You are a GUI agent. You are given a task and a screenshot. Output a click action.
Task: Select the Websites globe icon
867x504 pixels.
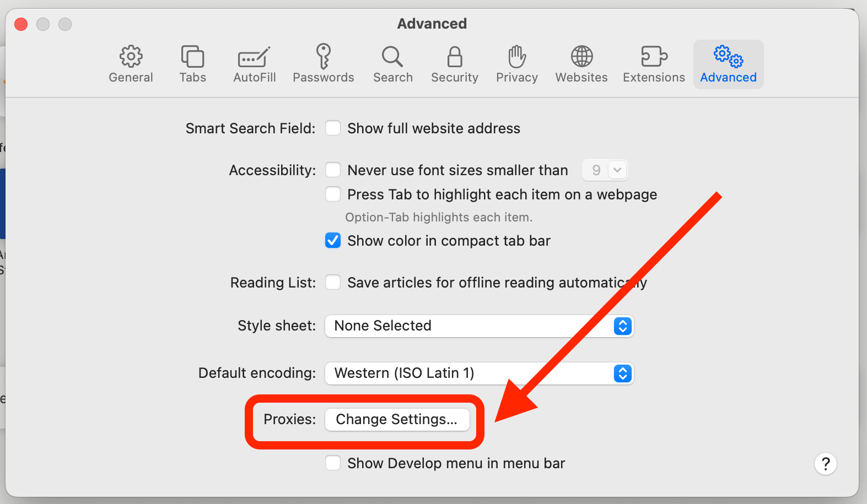(581, 56)
